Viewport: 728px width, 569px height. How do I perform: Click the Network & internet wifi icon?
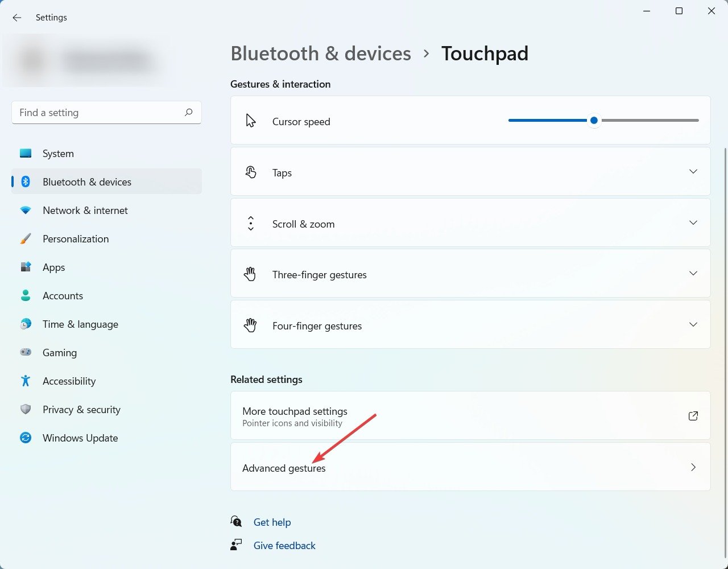coord(26,211)
